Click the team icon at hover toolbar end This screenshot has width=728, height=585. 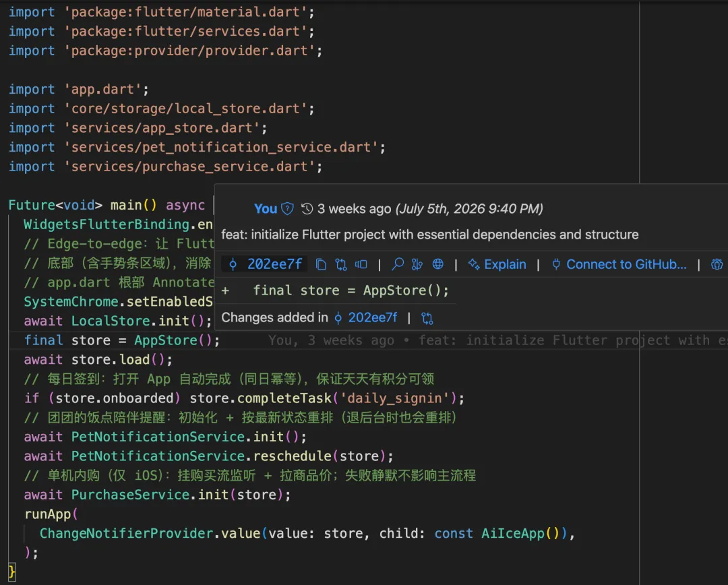click(x=717, y=264)
